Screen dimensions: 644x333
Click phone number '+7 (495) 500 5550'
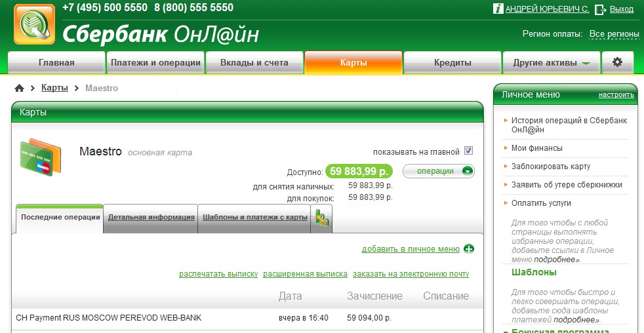[x=105, y=7]
